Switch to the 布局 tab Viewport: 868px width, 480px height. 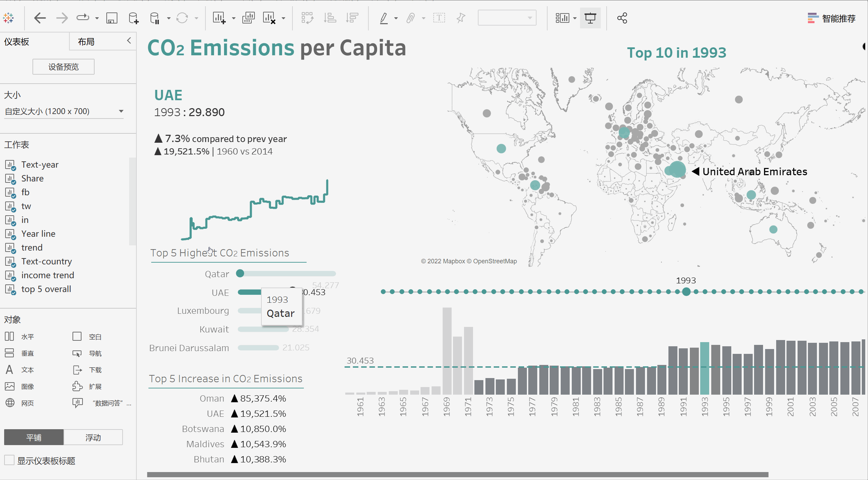point(86,42)
